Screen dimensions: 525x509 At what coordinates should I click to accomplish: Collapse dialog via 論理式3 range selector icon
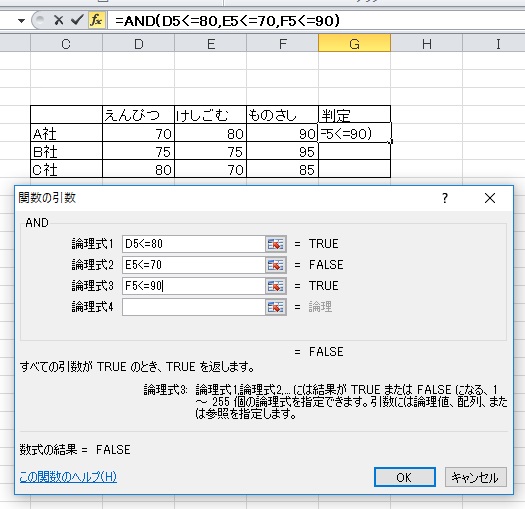click(276, 286)
